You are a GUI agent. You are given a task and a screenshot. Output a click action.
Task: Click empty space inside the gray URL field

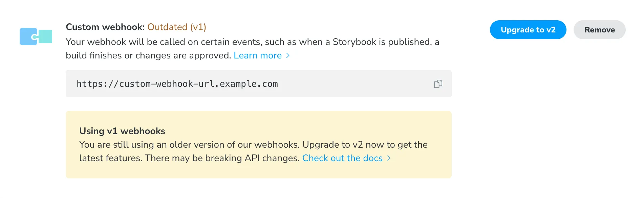[356, 84]
